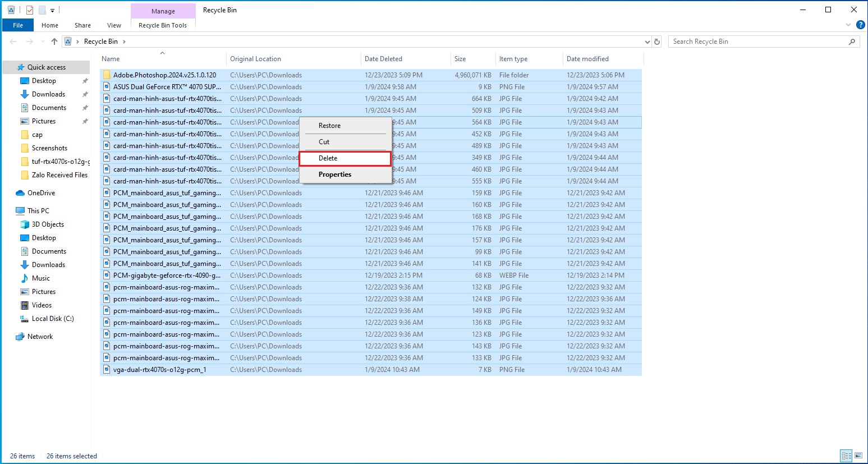Refresh the Recycle Bin view
The height and width of the screenshot is (464, 868).
tap(657, 42)
